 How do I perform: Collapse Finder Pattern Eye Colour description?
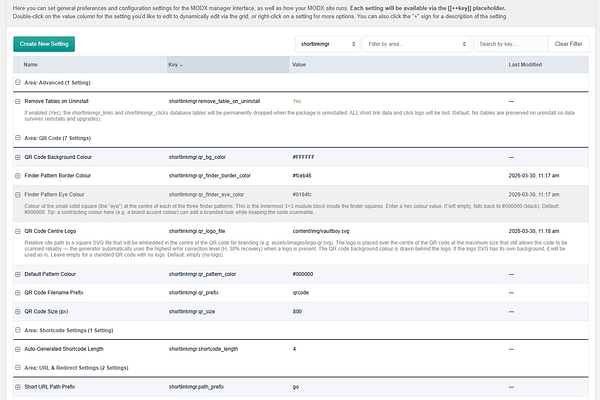point(18,194)
